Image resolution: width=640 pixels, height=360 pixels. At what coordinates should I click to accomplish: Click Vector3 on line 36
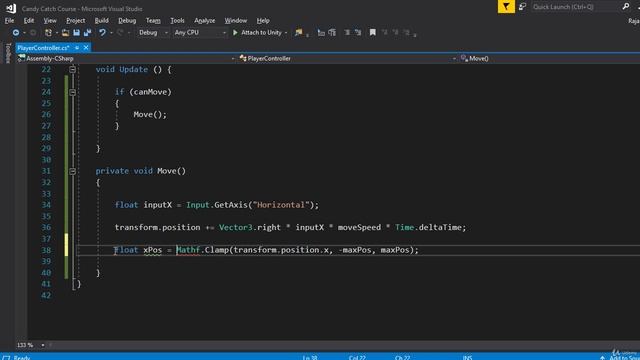(x=236, y=227)
